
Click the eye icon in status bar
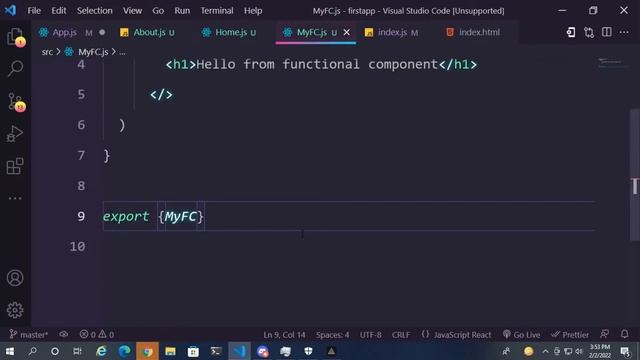[63, 334]
